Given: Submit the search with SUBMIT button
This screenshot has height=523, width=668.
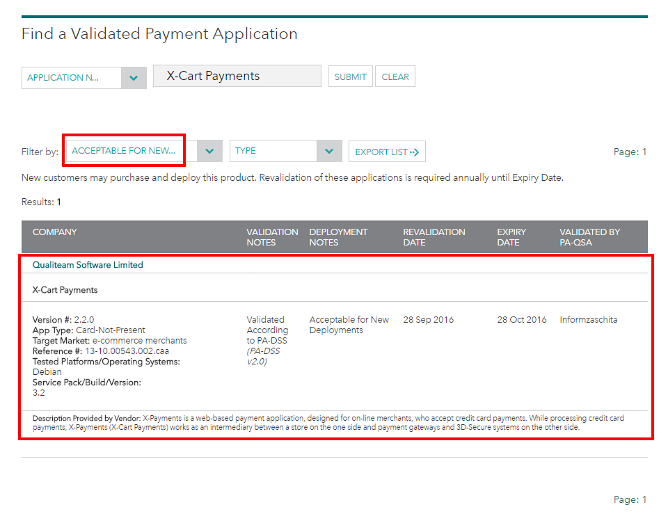Looking at the screenshot, I should coord(350,77).
